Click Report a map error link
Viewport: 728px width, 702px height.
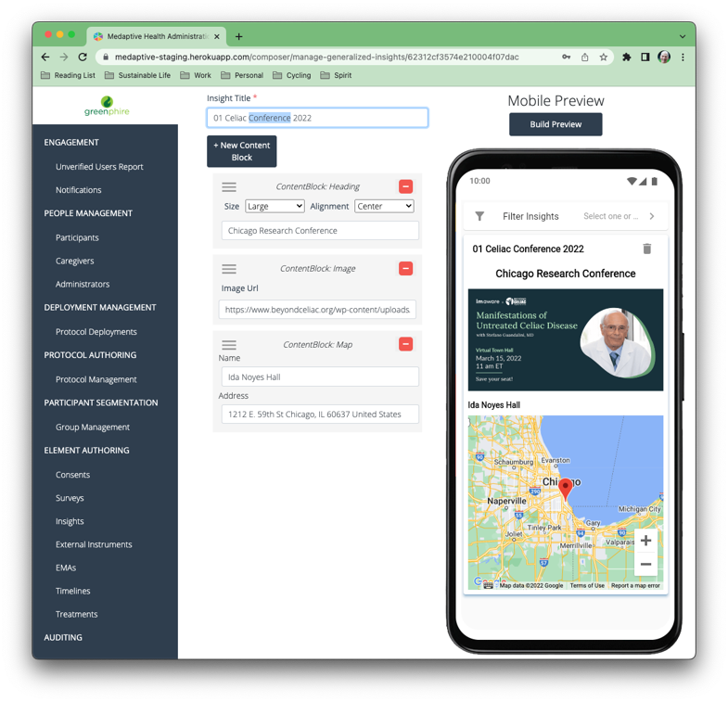click(635, 586)
